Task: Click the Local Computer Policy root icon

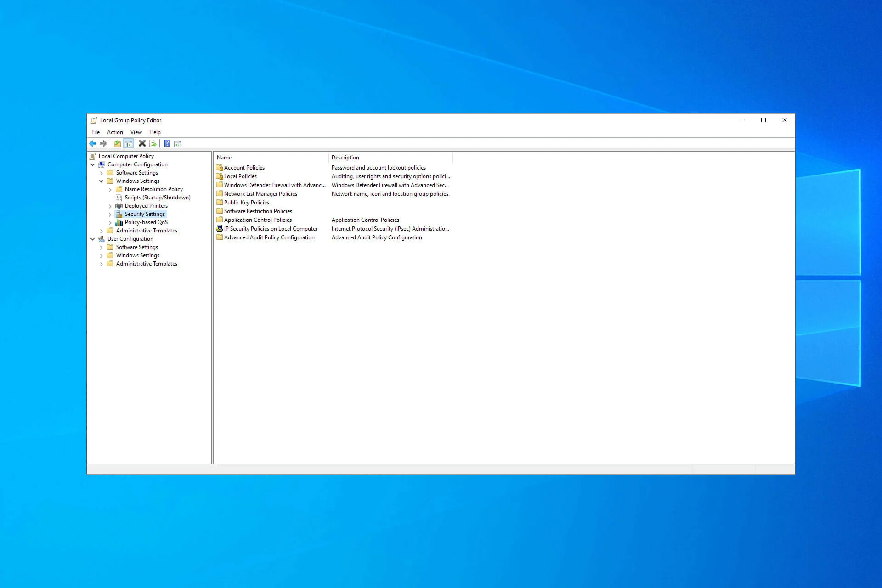Action: (x=93, y=156)
